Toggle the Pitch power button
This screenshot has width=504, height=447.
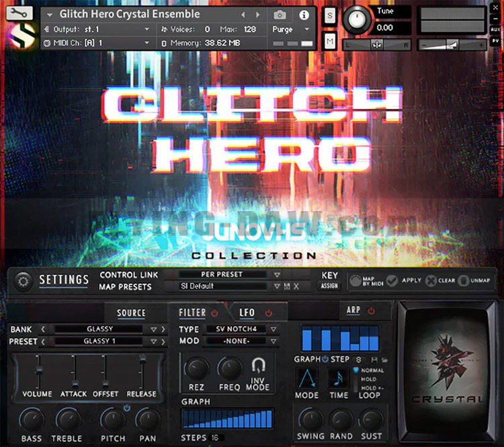point(127,408)
